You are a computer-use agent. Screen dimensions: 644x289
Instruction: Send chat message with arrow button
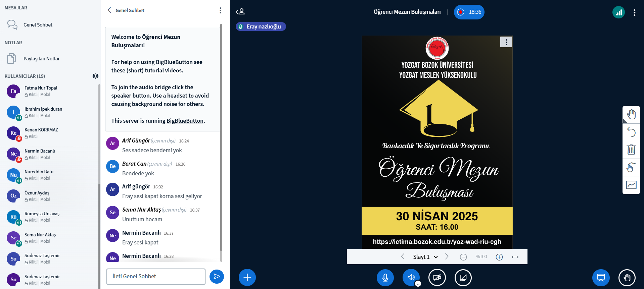click(x=217, y=277)
